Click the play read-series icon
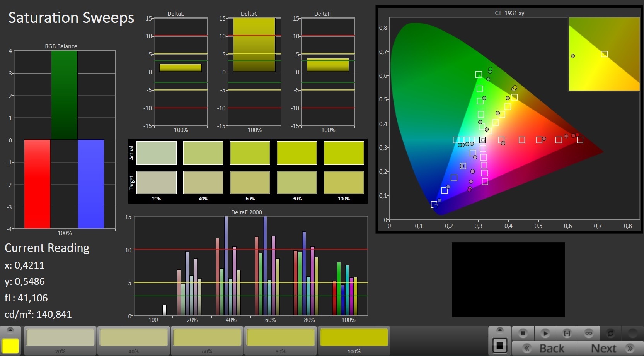The height and width of the screenshot is (356, 644). [545, 333]
